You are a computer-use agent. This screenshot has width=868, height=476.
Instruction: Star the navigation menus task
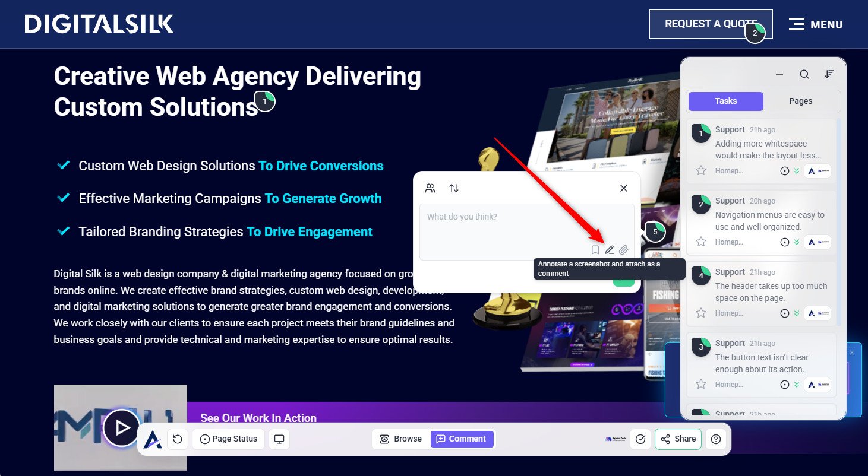(x=701, y=242)
